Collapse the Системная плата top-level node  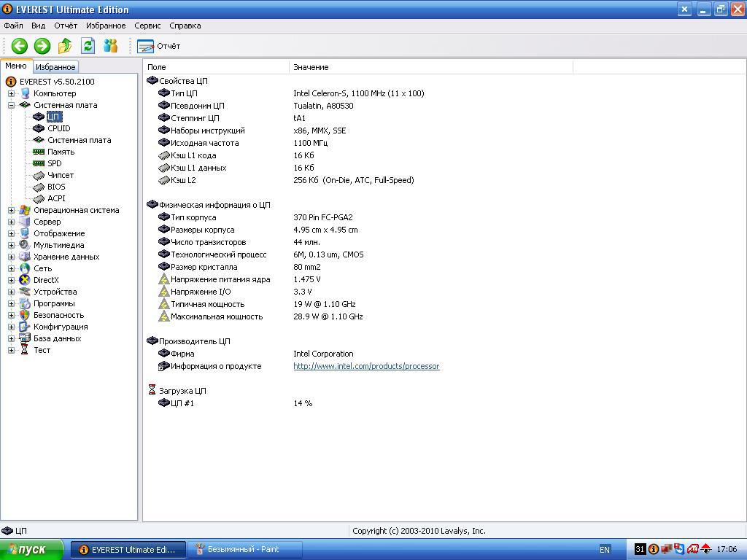tap(11, 105)
